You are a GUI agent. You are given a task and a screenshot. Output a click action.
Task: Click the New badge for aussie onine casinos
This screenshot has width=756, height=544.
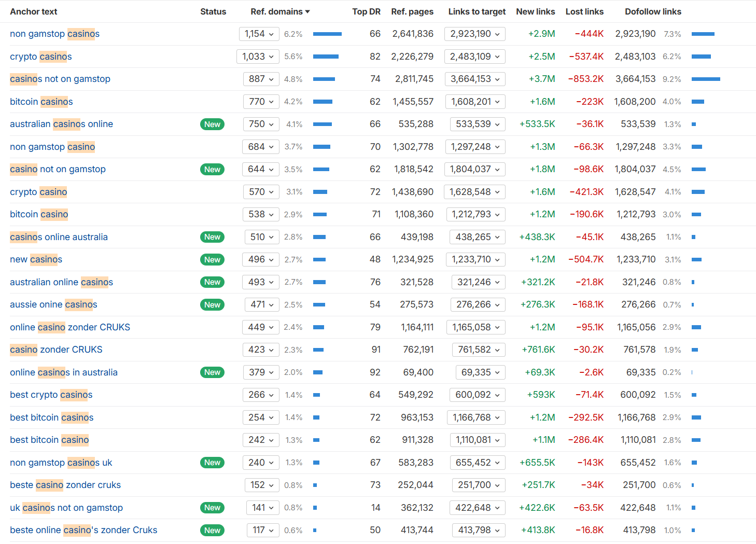tap(212, 305)
